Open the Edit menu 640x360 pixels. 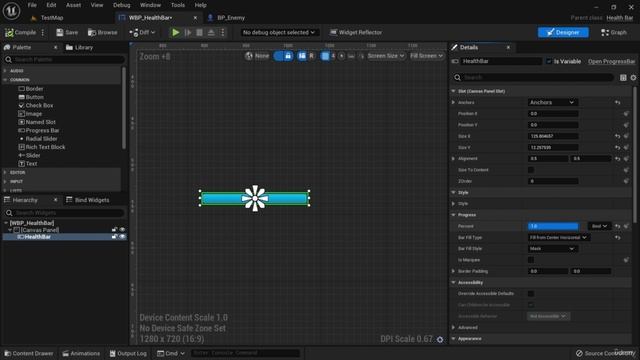51,5
